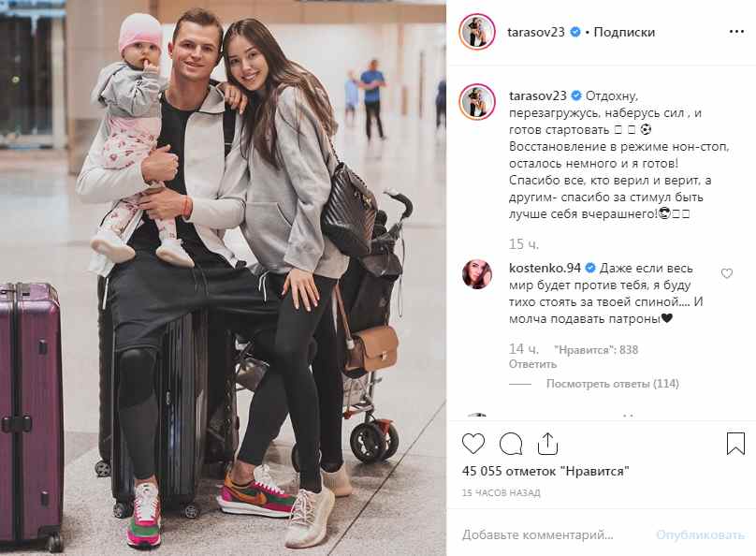Open list of 45 055 likes
The width and height of the screenshot is (756, 556).
pos(545,471)
